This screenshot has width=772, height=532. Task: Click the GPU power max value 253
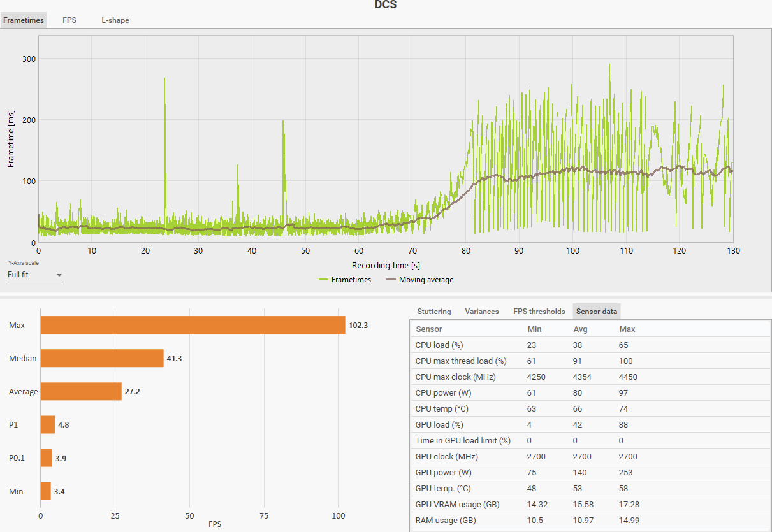coord(625,473)
